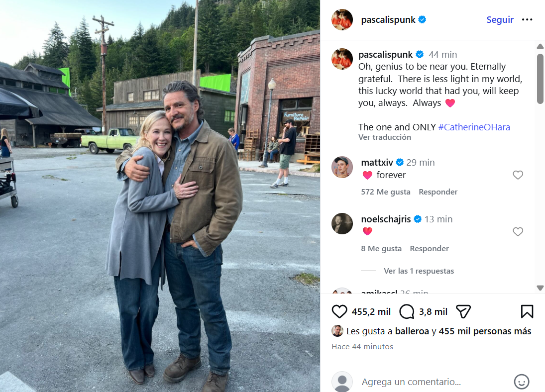Click the pascalispunk header avatar
The width and height of the screenshot is (545, 392).
pyautogui.click(x=342, y=19)
